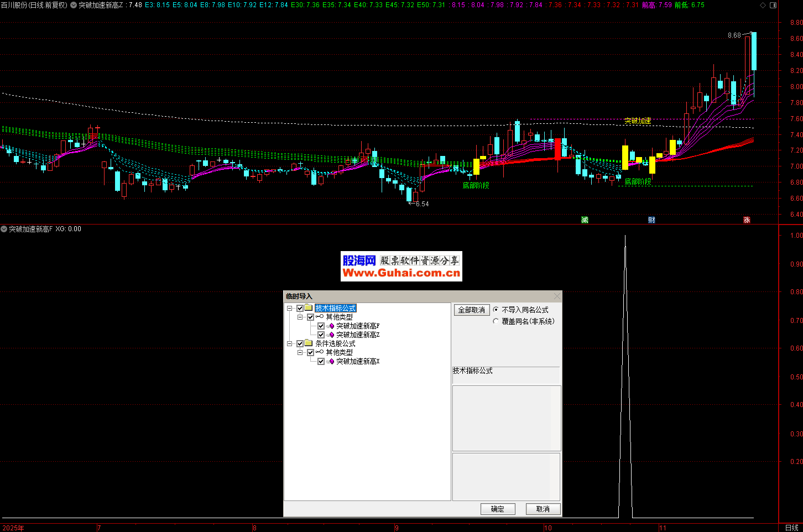This screenshot has width=803, height=532.
Task: Click the magenta formula icon beside 突破加速新高F
Action: [332, 326]
